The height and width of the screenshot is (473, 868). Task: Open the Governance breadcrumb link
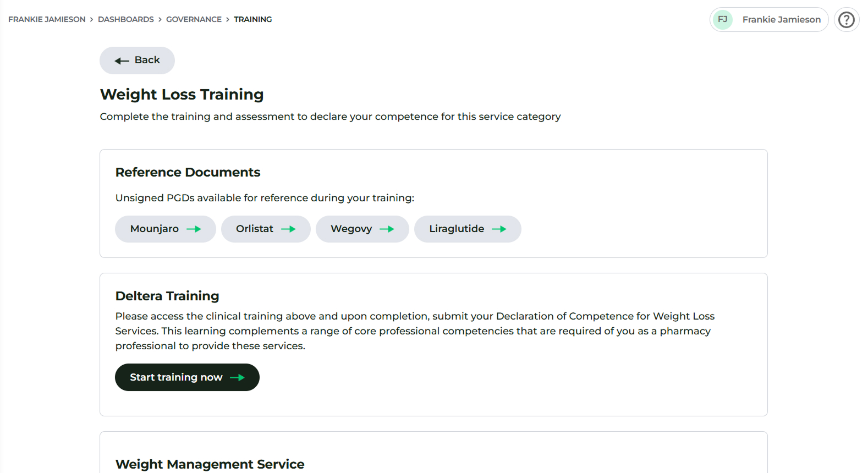[x=194, y=19]
